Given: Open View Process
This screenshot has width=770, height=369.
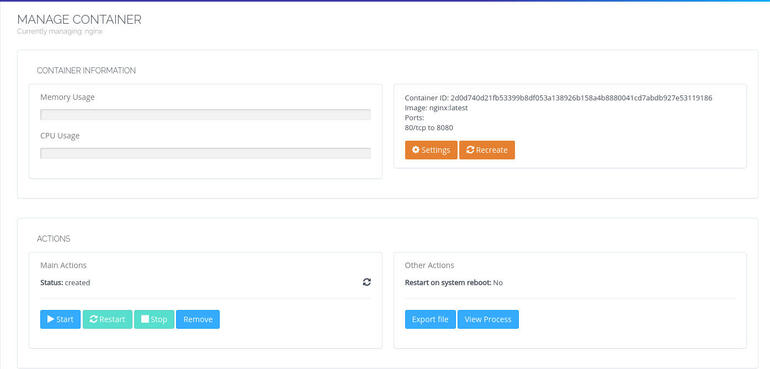Looking at the screenshot, I should 488,319.
